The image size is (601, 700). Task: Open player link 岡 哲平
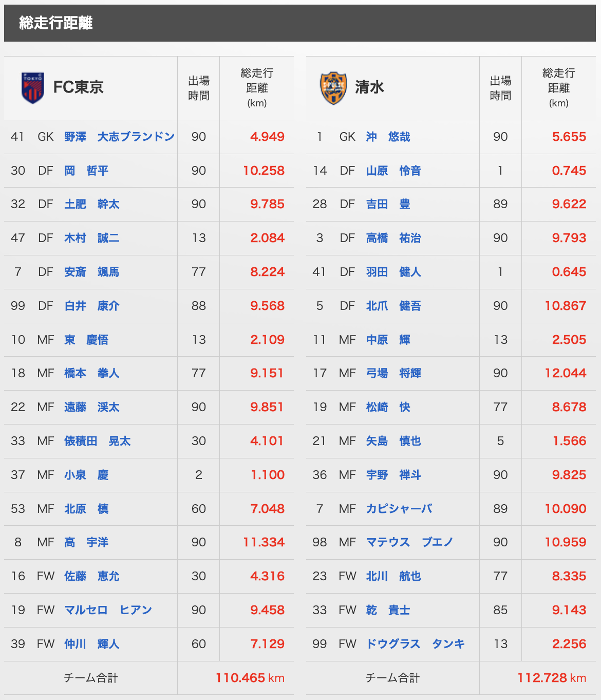(x=86, y=171)
